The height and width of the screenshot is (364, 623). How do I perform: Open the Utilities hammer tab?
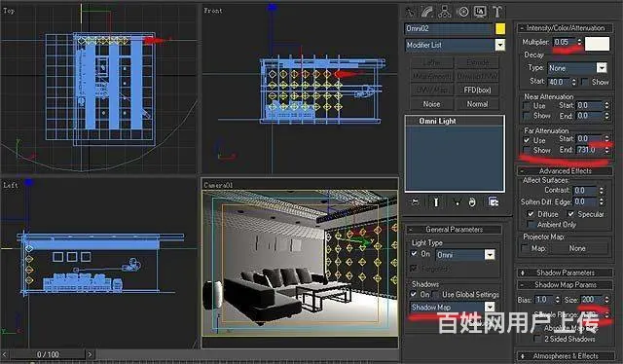point(497,12)
